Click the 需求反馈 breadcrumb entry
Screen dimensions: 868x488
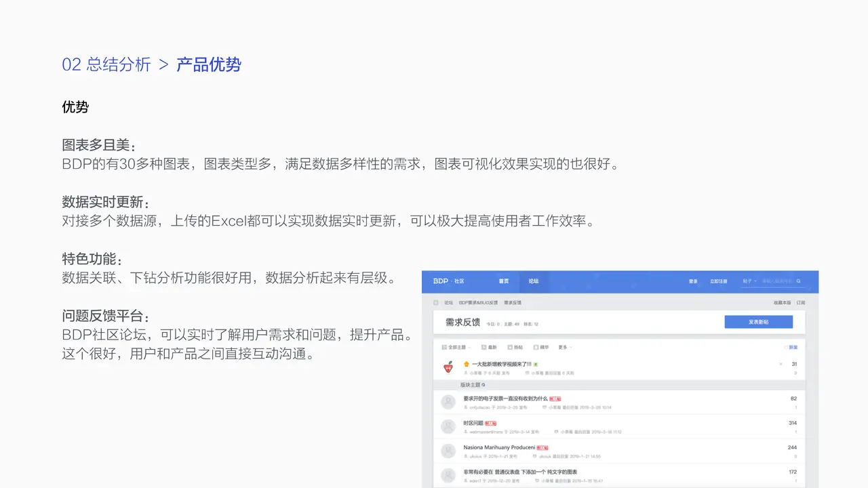click(x=512, y=303)
